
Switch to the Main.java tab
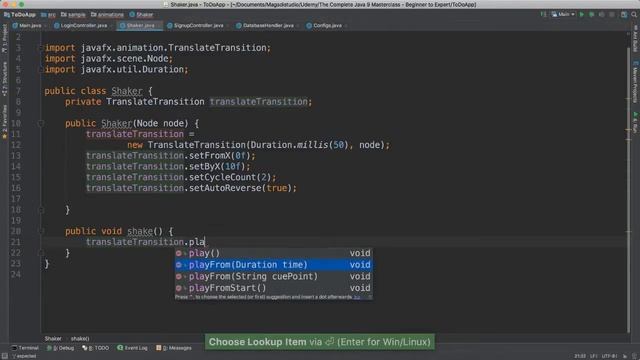27,25
